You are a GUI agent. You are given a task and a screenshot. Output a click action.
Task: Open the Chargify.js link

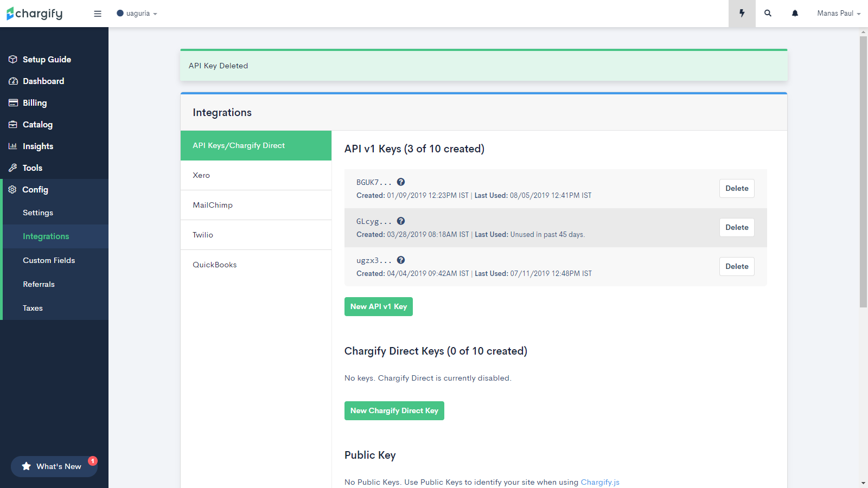point(600,483)
